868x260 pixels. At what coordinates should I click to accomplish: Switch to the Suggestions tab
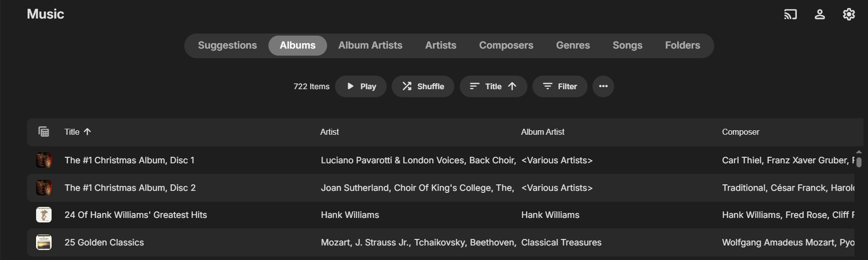(x=227, y=45)
